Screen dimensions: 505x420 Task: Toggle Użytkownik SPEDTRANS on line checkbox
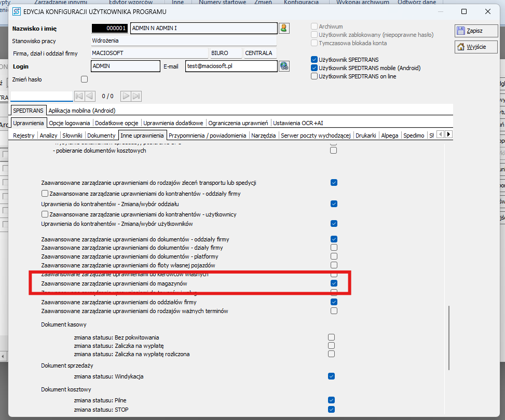tap(314, 76)
